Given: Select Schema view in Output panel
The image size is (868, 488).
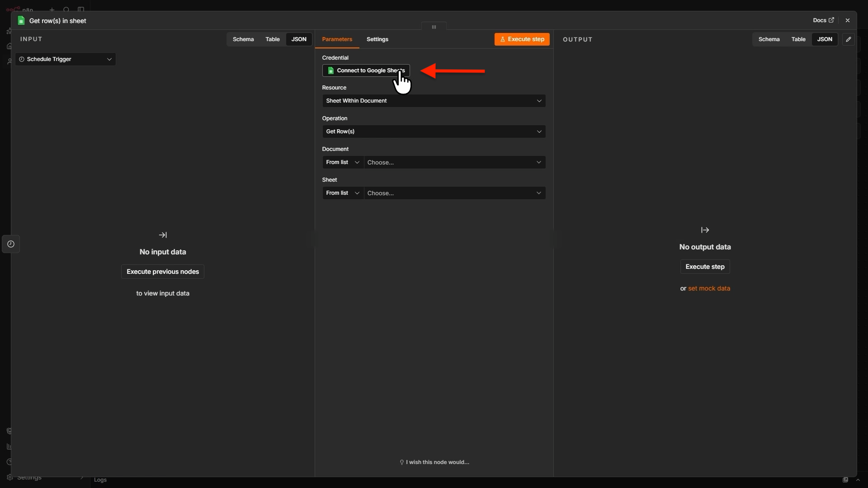Looking at the screenshot, I should click(769, 39).
